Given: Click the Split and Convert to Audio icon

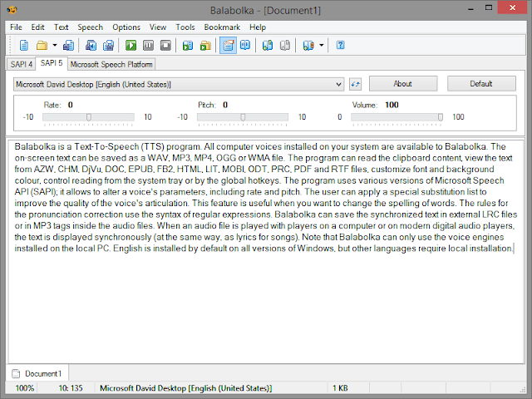Looking at the screenshot, I should (x=108, y=45).
